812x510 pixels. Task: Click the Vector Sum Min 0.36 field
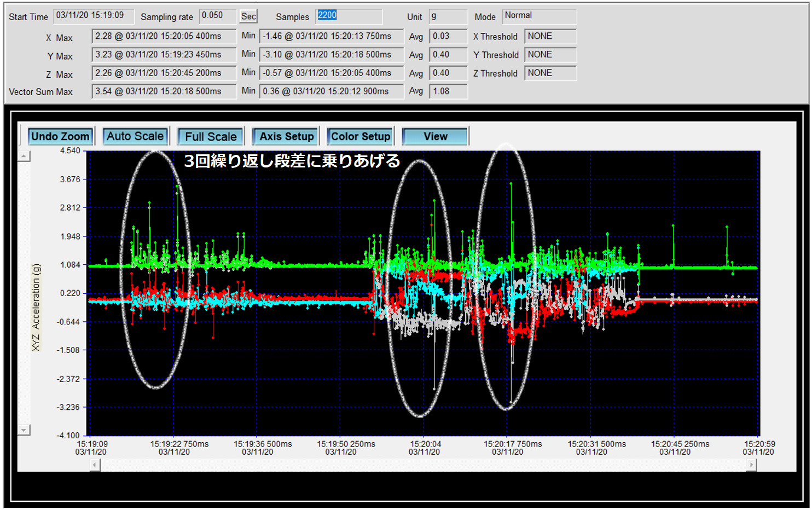[332, 91]
